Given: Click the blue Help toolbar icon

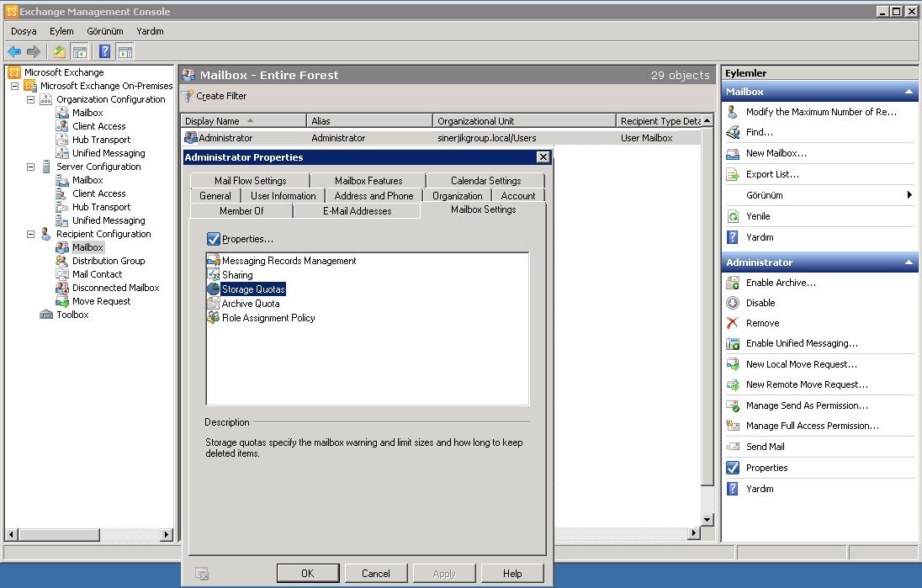Looking at the screenshot, I should (104, 52).
